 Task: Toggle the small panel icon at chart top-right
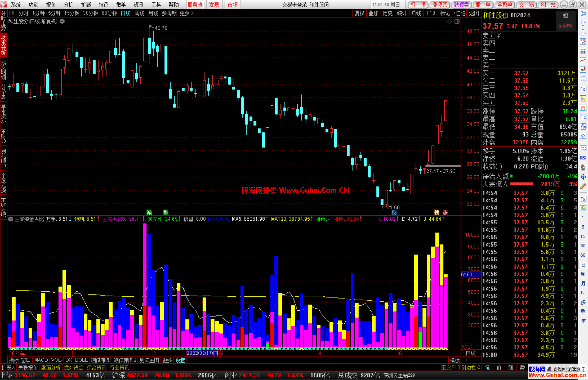tap(457, 22)
